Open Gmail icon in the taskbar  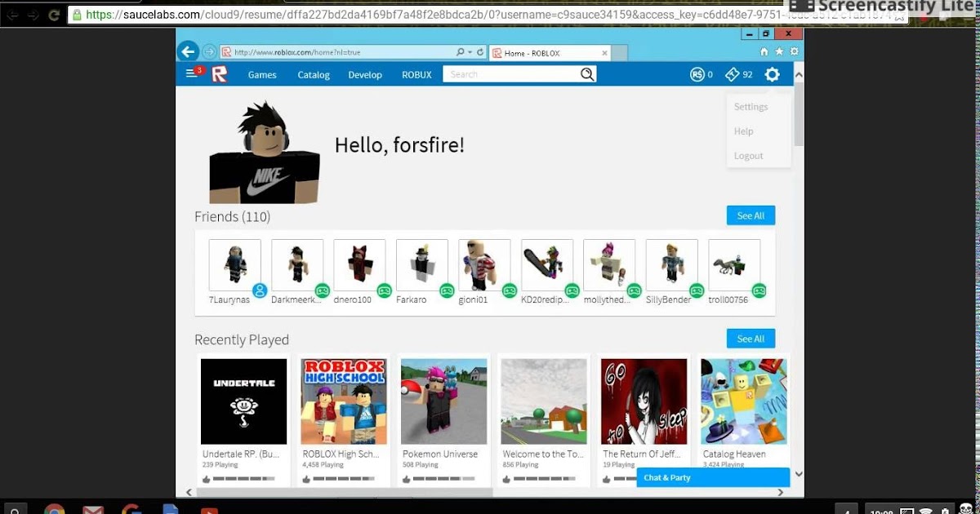[93, 511]
